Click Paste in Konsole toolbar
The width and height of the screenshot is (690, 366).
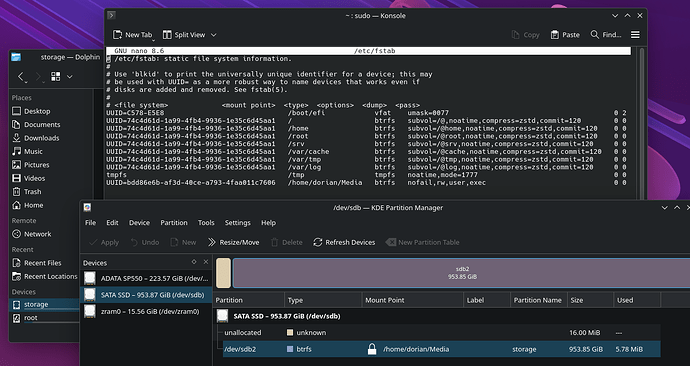(x=565, y=35)
